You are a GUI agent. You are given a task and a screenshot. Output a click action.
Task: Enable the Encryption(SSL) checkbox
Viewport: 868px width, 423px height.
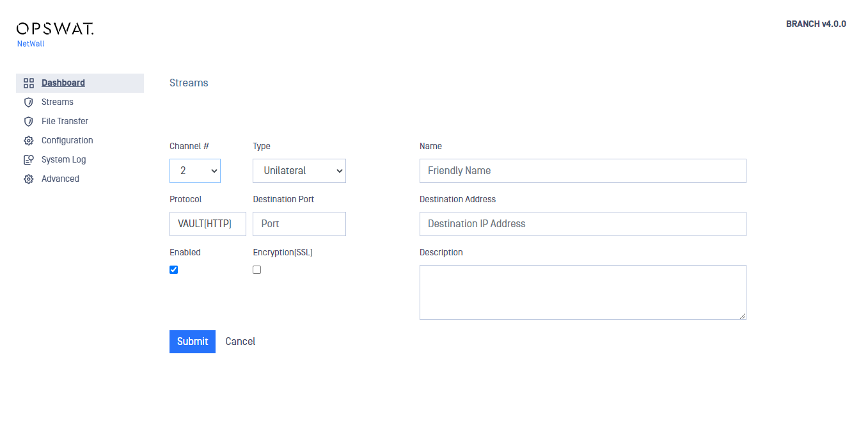click(257, 270)
